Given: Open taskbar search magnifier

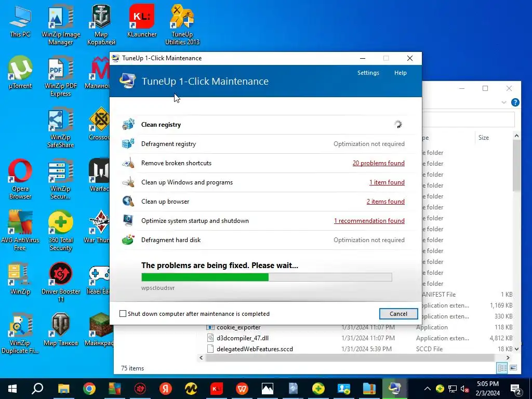Looking at the screenshot, I should pyautogui.click(x=37, y=389).
